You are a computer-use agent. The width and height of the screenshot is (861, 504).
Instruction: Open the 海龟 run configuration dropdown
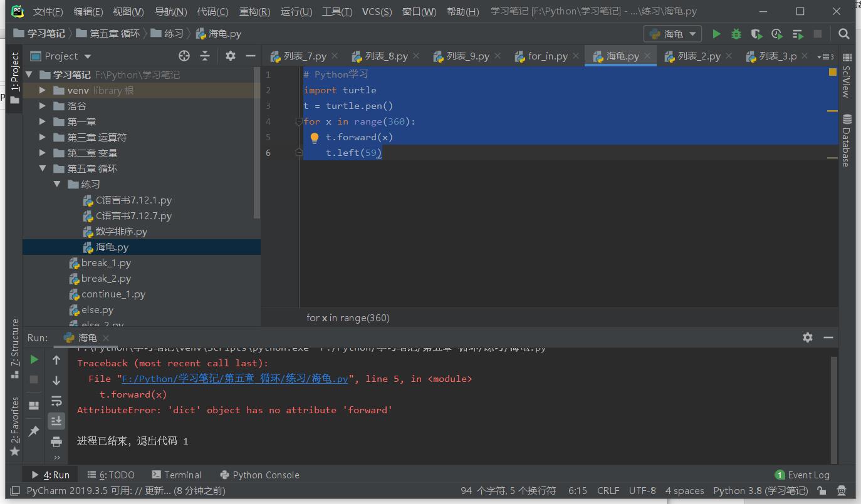coord(673,34)
